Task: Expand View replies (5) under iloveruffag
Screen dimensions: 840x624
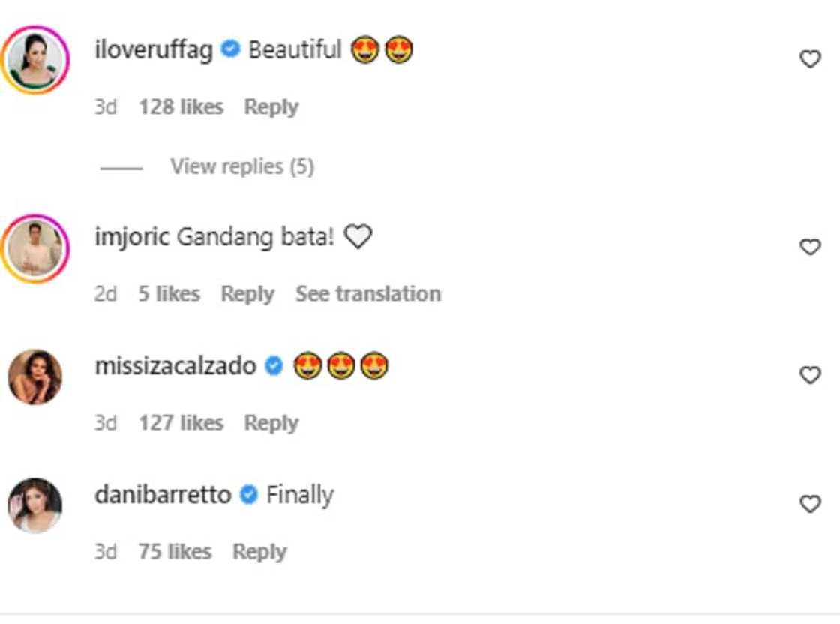Action: click(241, 166)
